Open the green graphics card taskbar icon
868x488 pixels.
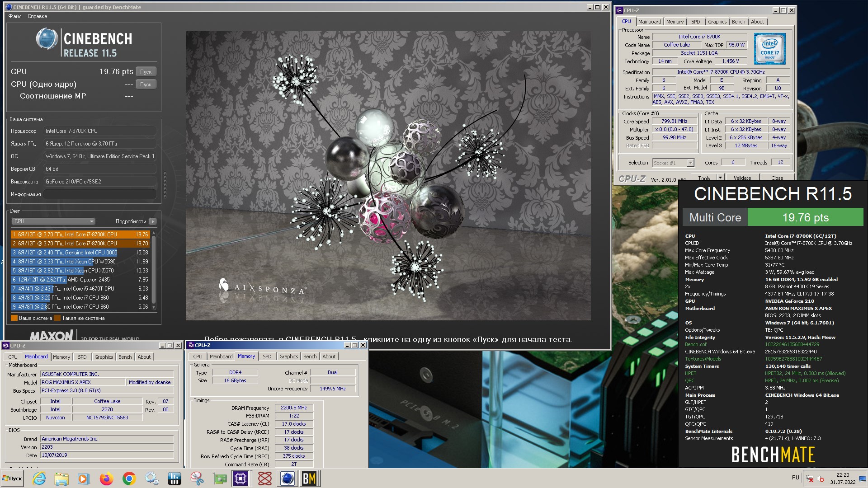pyautogui.click(x=220, y=479)
